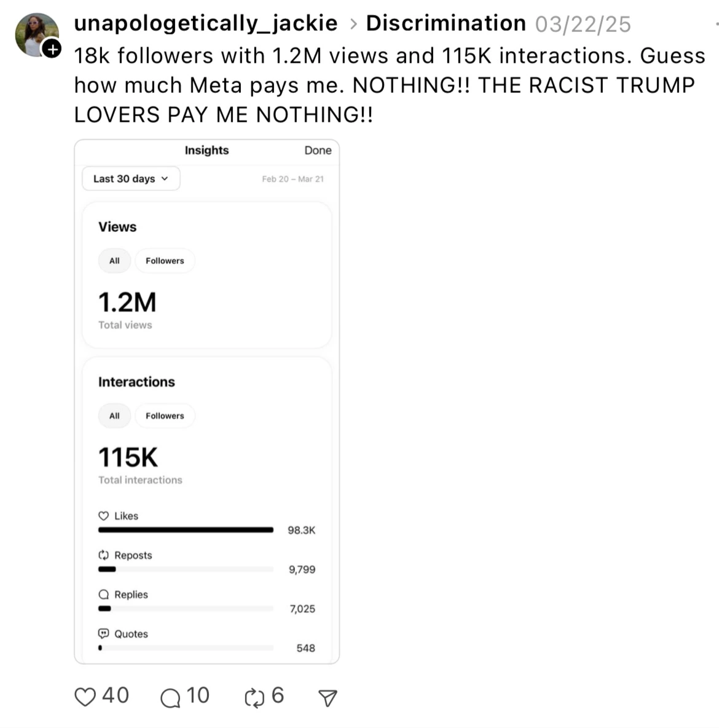Select the All filter under Interactions
The height and width of the screenshot is (728, 719).
pos(114,416)
